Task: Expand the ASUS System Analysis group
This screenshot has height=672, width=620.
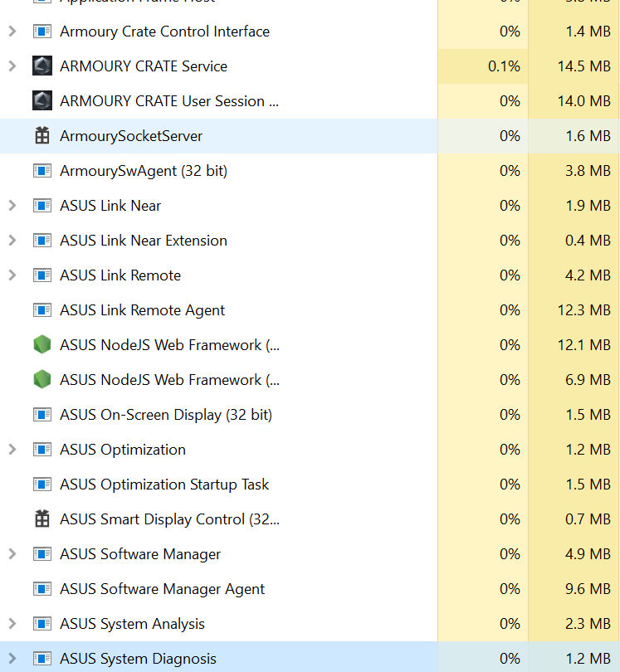Action: (x=12, y=624)
